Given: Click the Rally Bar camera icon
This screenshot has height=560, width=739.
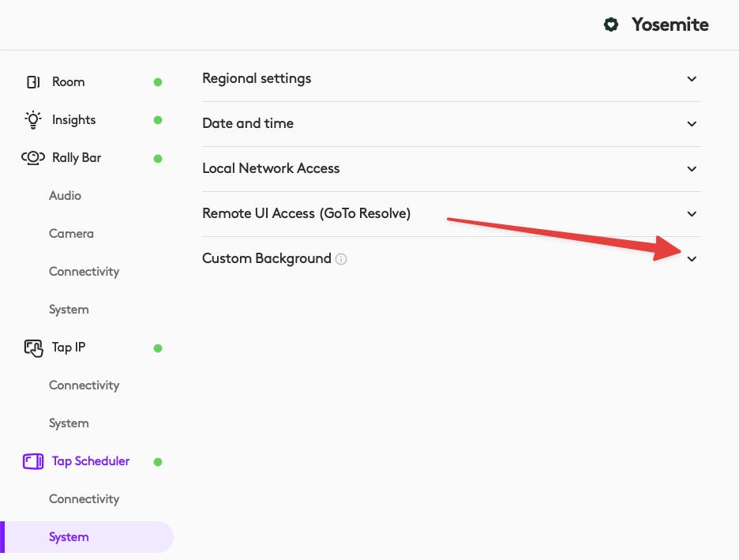Looking at the screenshot, I should click(32, 158).
